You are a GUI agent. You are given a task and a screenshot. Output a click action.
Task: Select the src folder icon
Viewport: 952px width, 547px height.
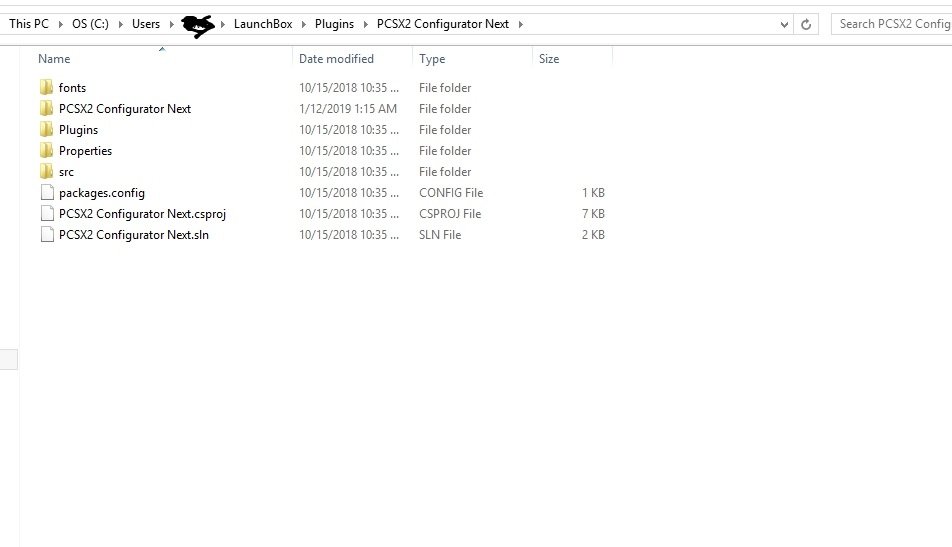pyautogui.click(x=47, y=171)
